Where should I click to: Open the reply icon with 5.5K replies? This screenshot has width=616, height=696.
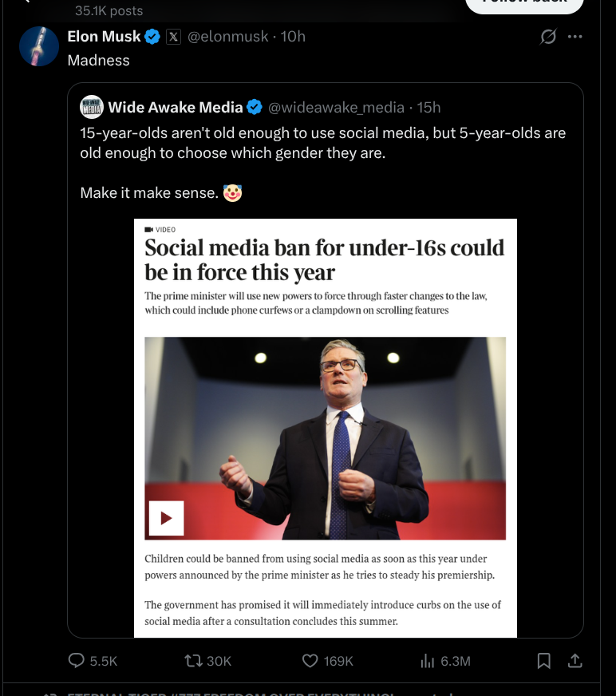tap(77, 661)
